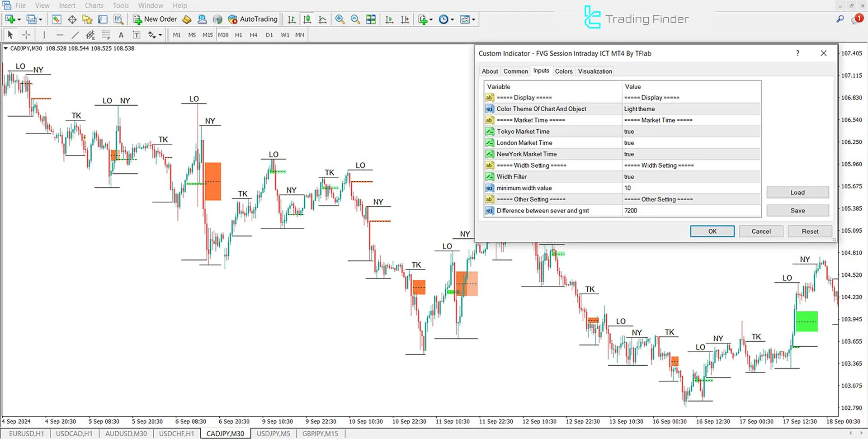
Task: Switch timeframe to M1
Action: pos(177,35)
